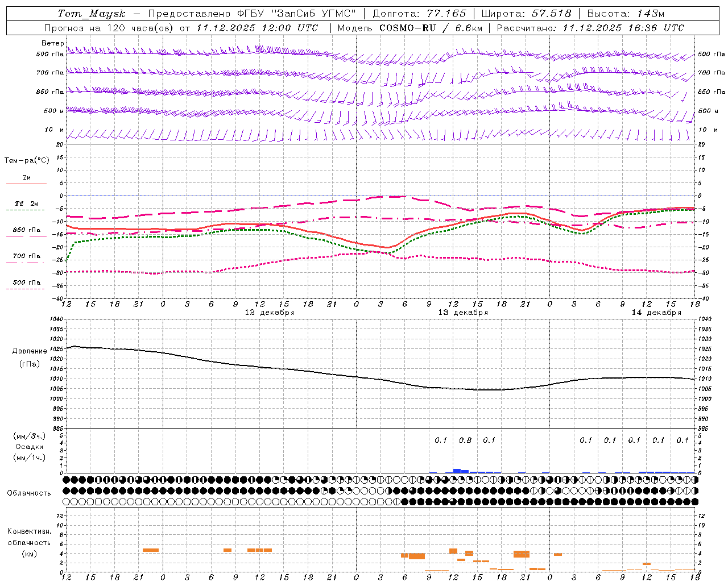The width and height of the screenshot is (728, 582).
Task: Select the 'Долгота: 77.165' header value
Action: (x=419, y=14)
